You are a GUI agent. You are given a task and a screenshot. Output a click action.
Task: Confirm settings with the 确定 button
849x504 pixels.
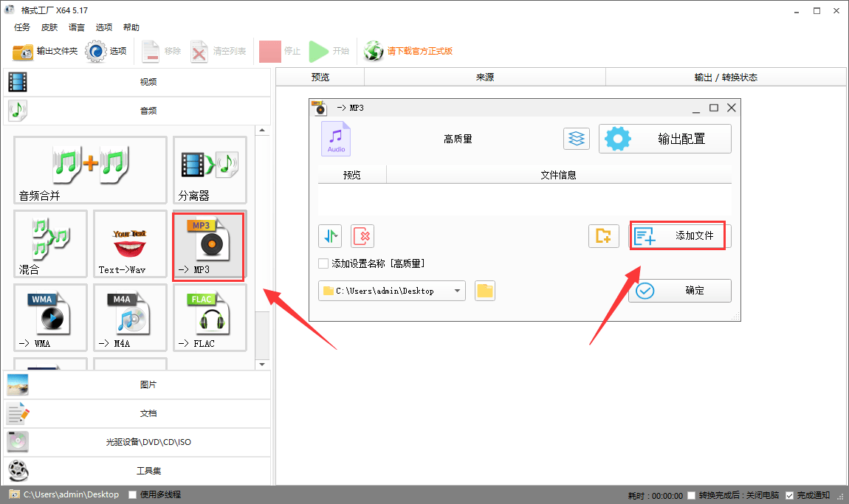pos(678,291)
